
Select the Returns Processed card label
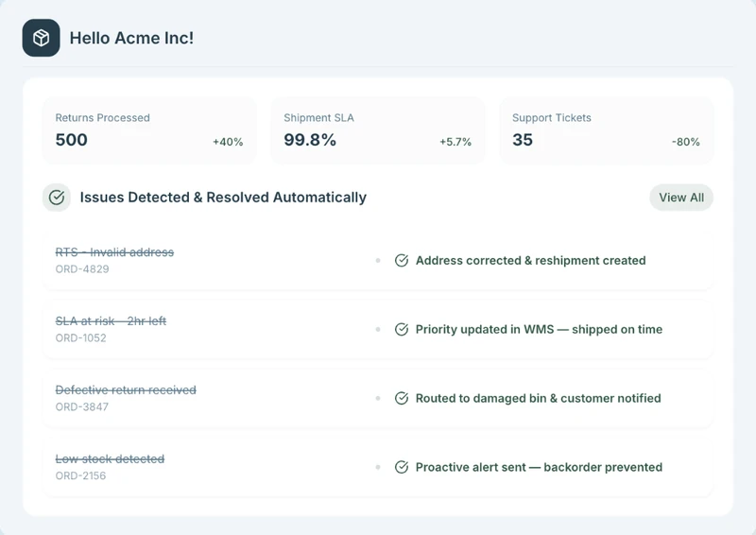click(x=103, y=118)
